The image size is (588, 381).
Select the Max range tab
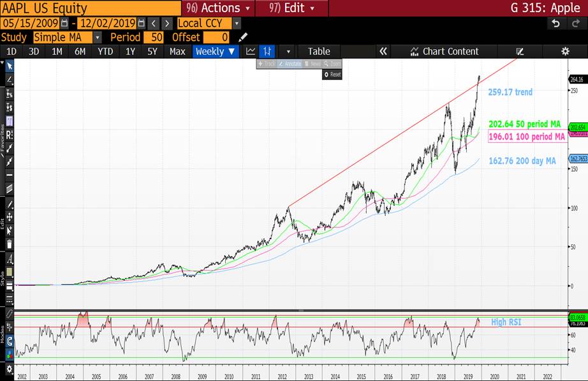(x=177, y=52)
